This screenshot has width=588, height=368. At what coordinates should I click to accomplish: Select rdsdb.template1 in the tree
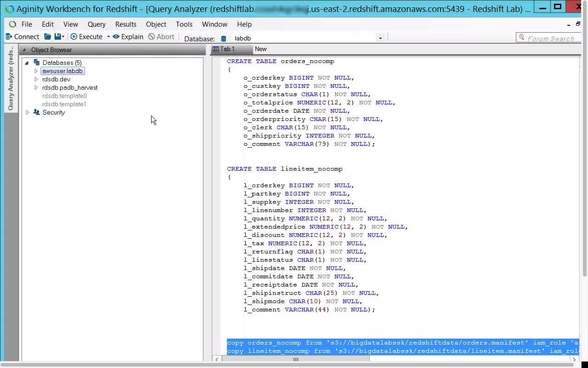click(64, 104)
